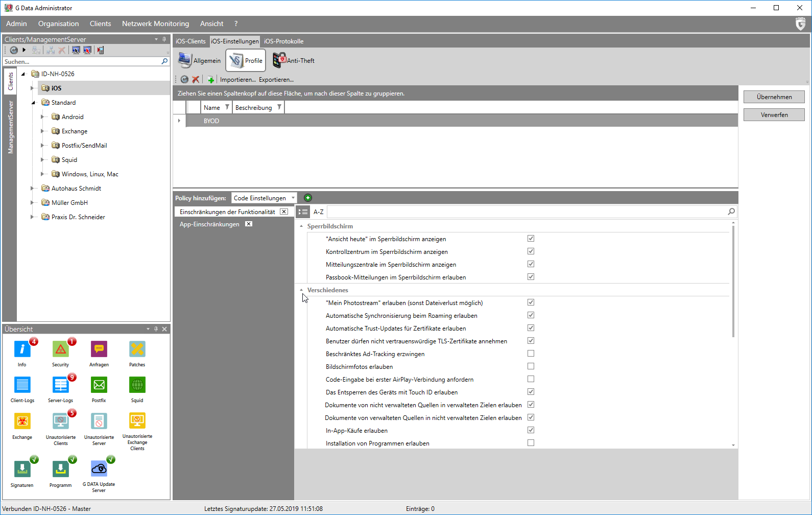Expand the Android group node
Viewport: 812px width, 515px height.
[43, 117]
